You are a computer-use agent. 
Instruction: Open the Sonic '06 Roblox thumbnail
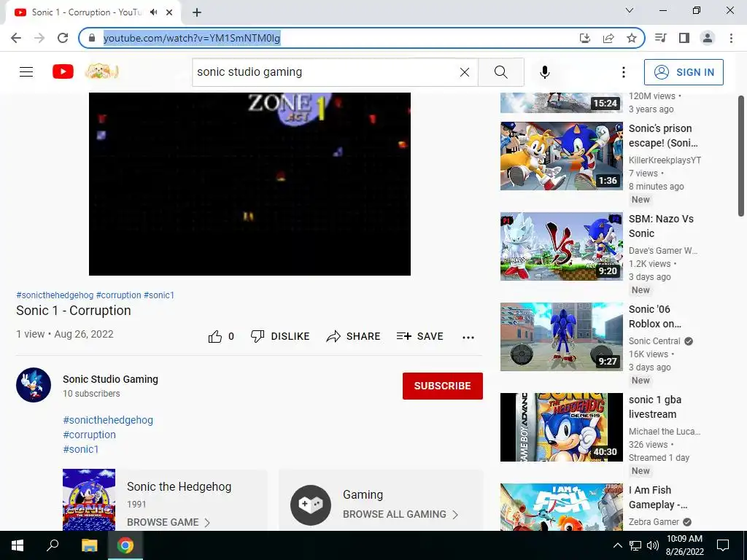(561, 337)
